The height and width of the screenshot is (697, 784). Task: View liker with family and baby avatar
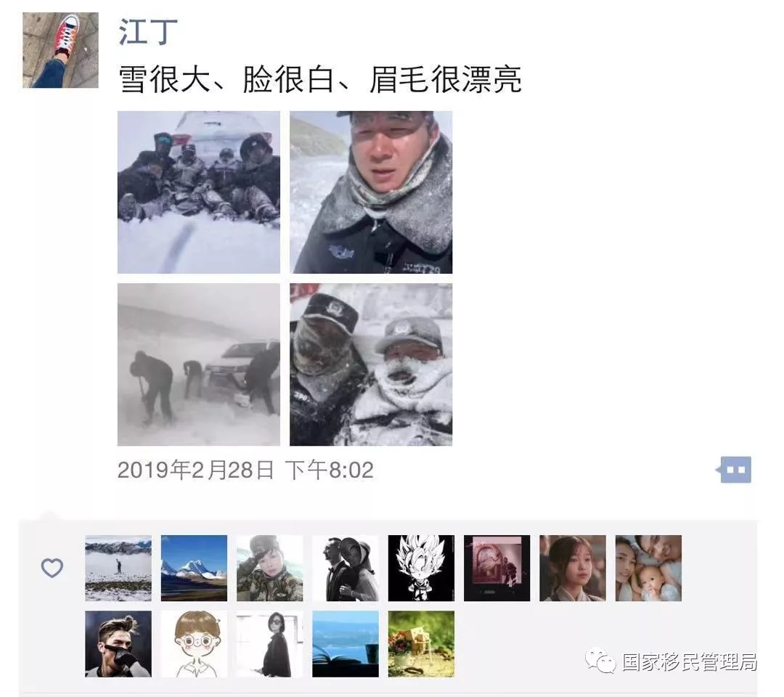[648, 568]
